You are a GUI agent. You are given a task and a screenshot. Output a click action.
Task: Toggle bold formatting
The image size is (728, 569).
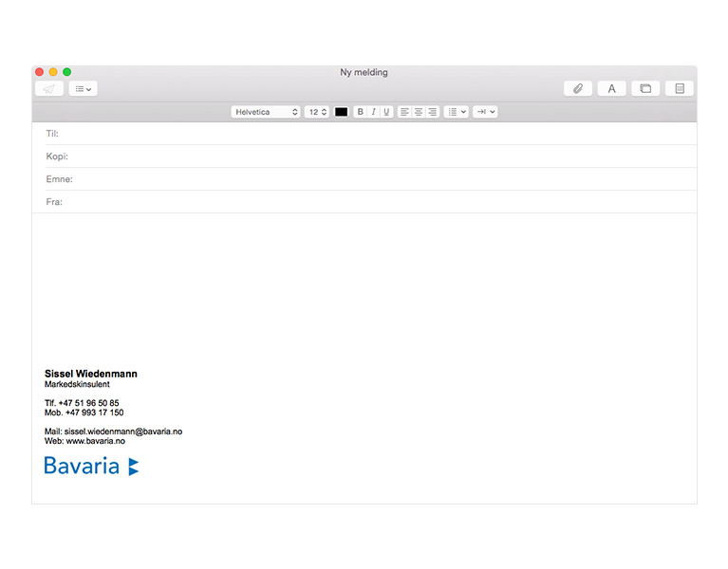(360, 112)
